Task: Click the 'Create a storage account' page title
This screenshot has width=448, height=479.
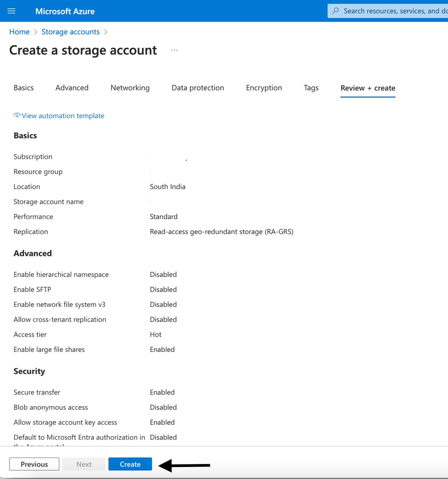Action: point(83,50)
